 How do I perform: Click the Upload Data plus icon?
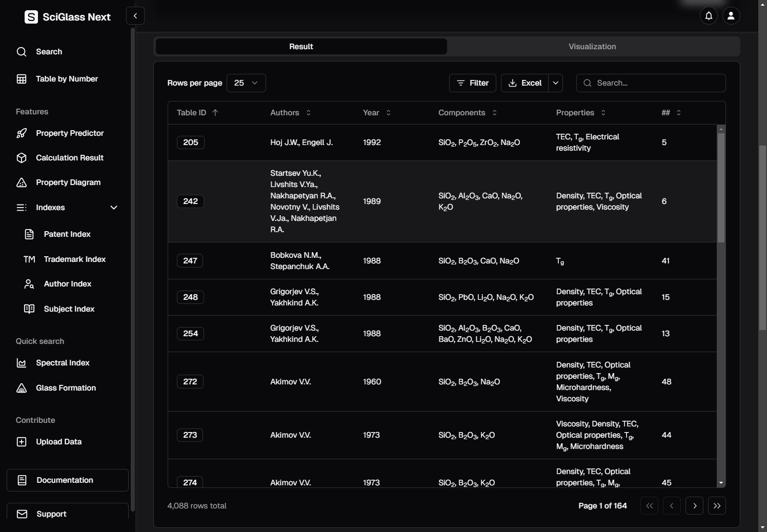[22, 442]
